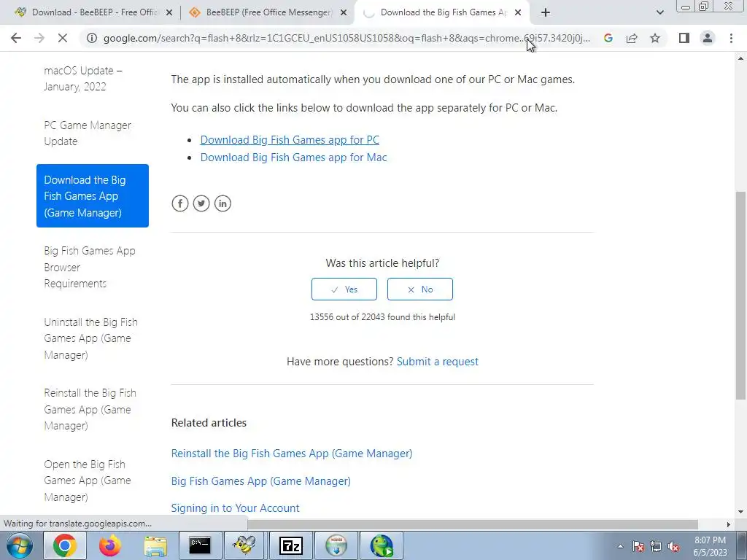Open Command Prompt from taskbar
The height and width of the screenshot is (560, 747).
pyautogui.click(x=200, y=545)
